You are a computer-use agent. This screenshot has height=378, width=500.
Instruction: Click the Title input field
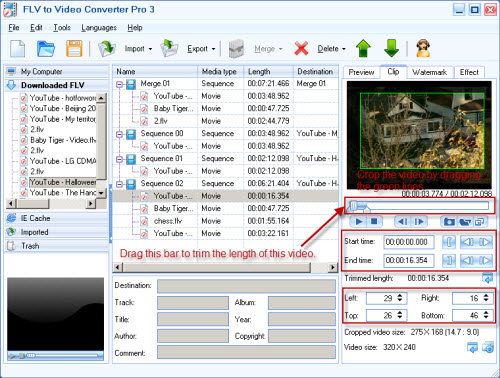click(193, 319)
